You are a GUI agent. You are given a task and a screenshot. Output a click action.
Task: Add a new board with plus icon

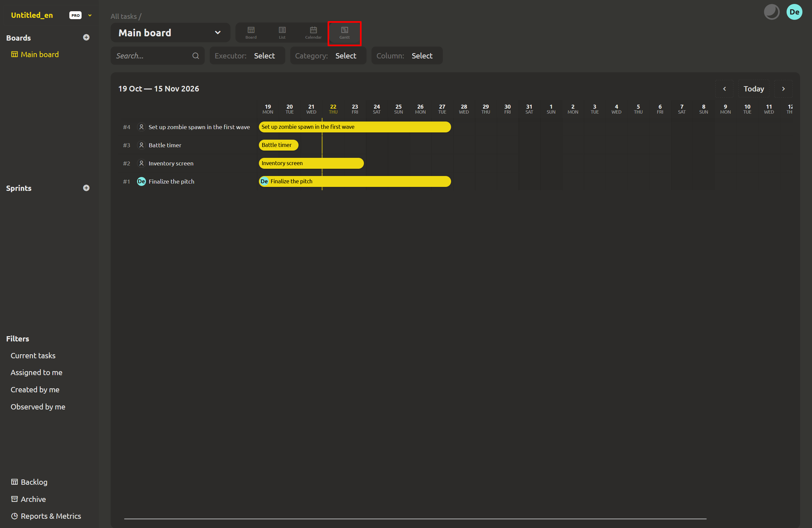click(86, 38)
